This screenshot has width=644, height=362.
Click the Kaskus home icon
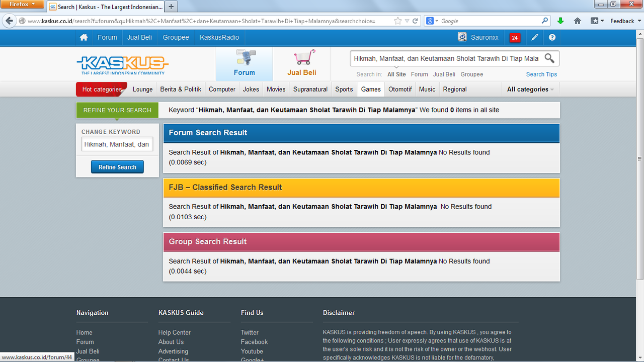click(x=84, y=37)
